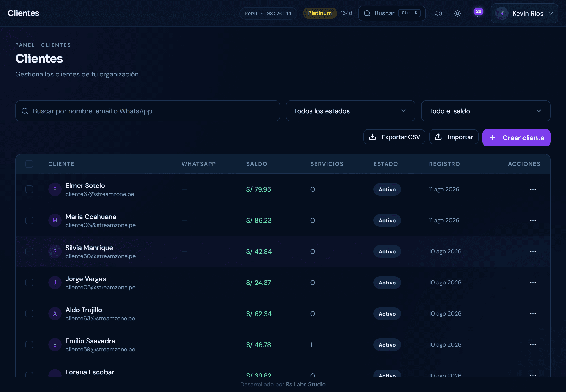Focus the search by nombre, email o WhatsApp field
The height and width of the screenshot is (392, 566).
click(147, 111)
